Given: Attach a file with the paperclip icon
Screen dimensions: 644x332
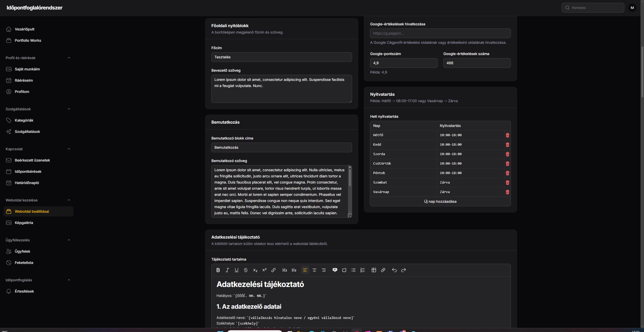Looking at the screenshot, I should [x=383, y=270].
